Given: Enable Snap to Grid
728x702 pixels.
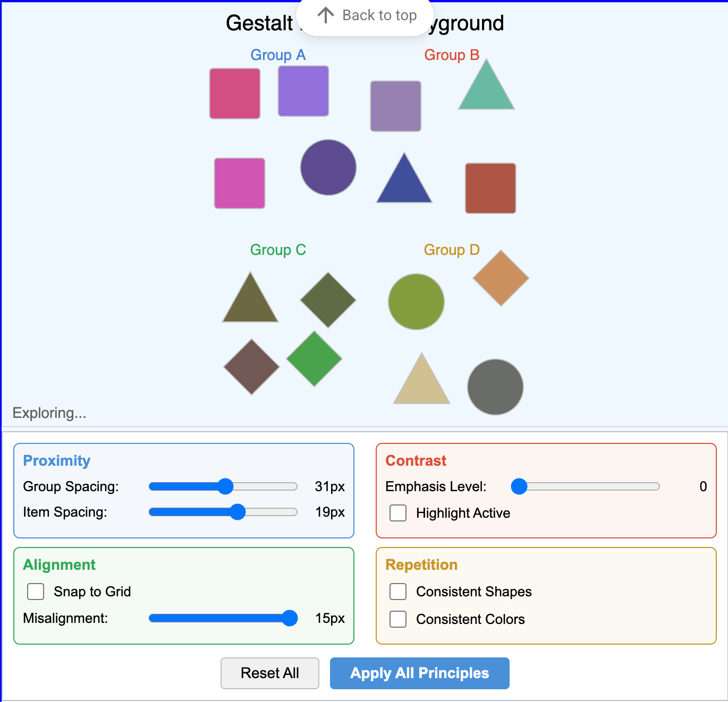Looking at the screenshot, I should [x=35, y=591].
